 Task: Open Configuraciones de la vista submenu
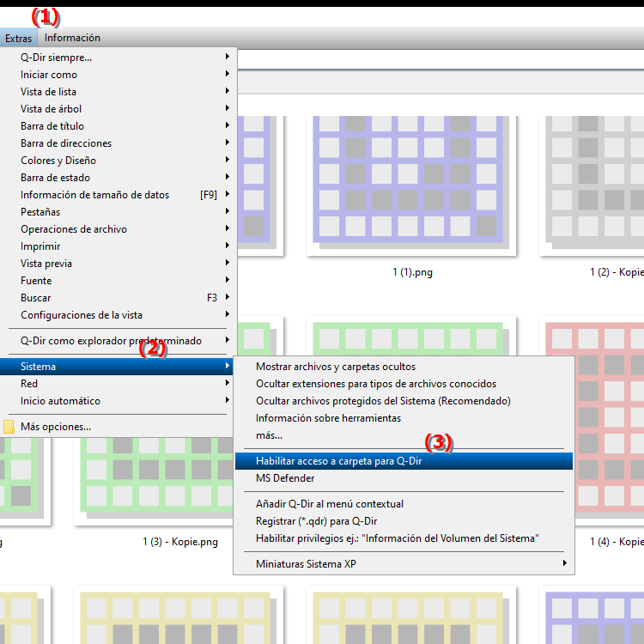[118, 315]
